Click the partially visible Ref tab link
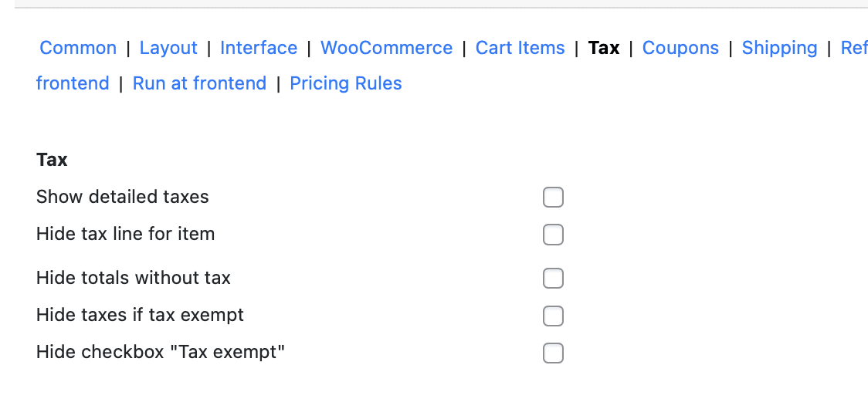The image size is (868, 409). point(854,48)
